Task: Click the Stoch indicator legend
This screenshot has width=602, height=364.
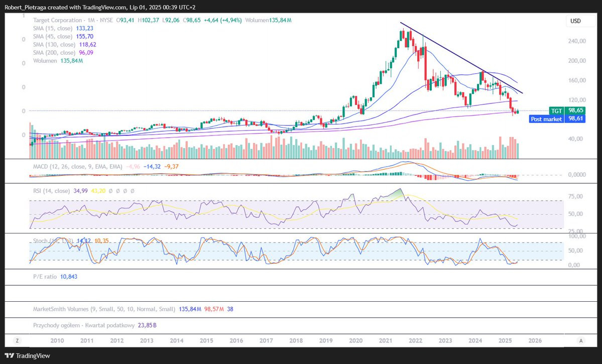Action: click(x=54, y=241)
